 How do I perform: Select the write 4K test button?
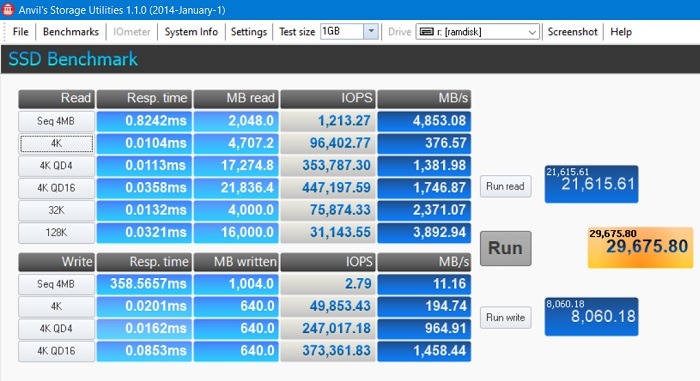pyautogui.click(x=56, y=306)
